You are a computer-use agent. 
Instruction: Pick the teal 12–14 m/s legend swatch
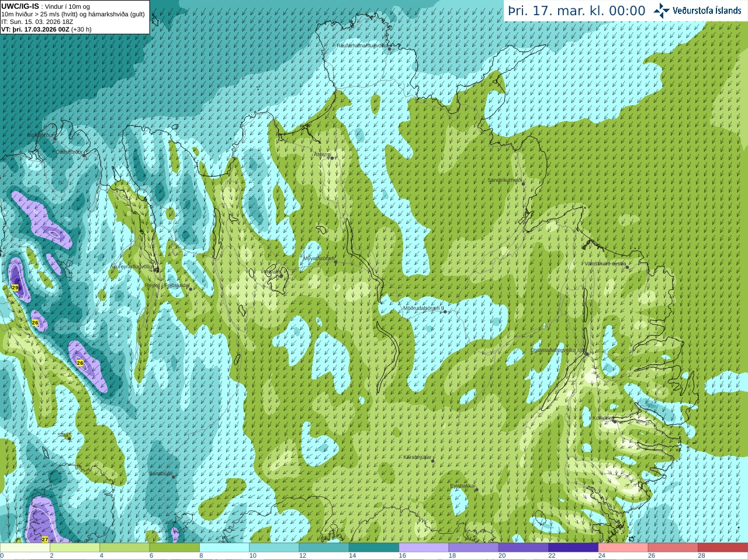(x=324, y=548)
